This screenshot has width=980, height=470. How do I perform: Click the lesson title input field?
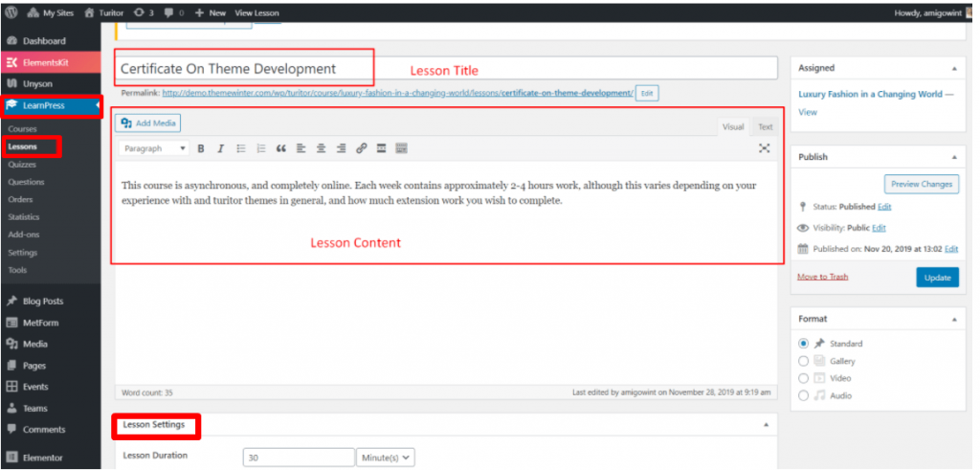(x=446, y=68)
